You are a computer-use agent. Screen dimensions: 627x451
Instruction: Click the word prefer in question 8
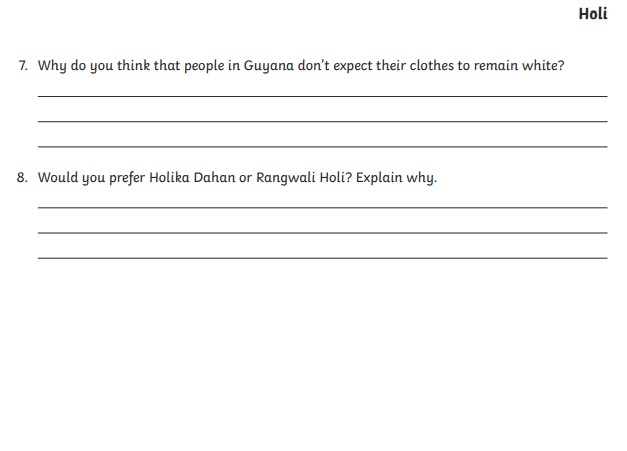(127, 178)
